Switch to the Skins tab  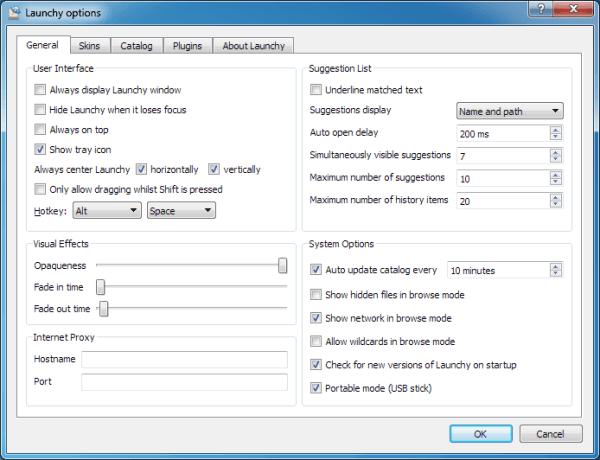[x=89, y=46]
